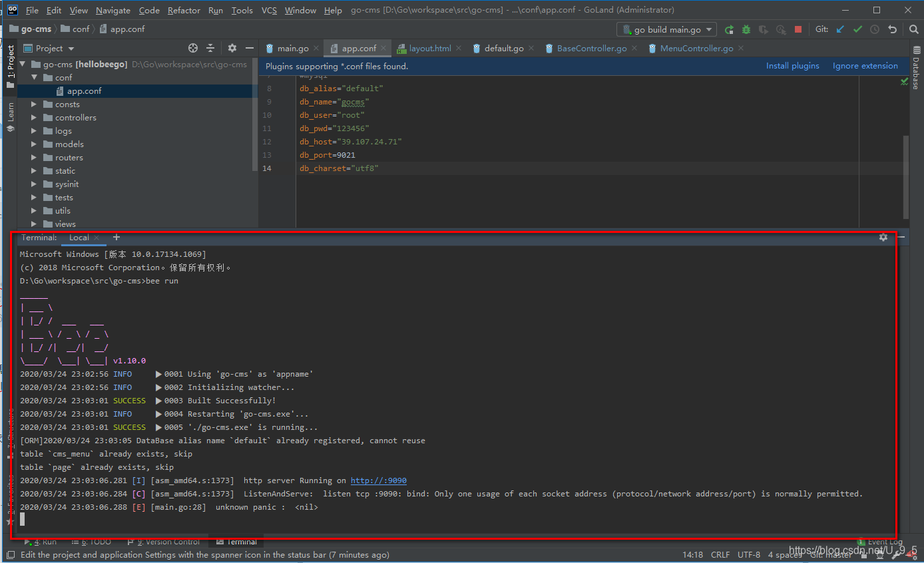
Task: Click the db_host="39.107.24.71" line in editor
Action: click(351, 142)
